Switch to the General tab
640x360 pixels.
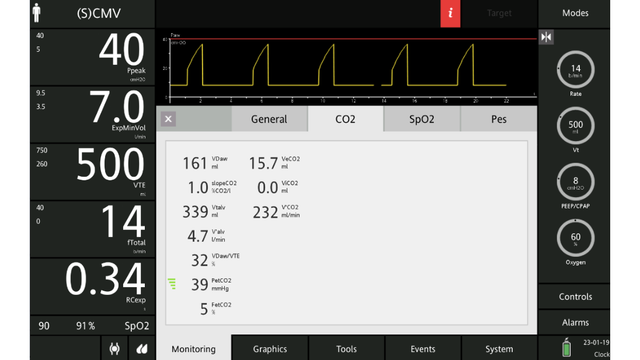pyautogui.click(x=269, y=119)
